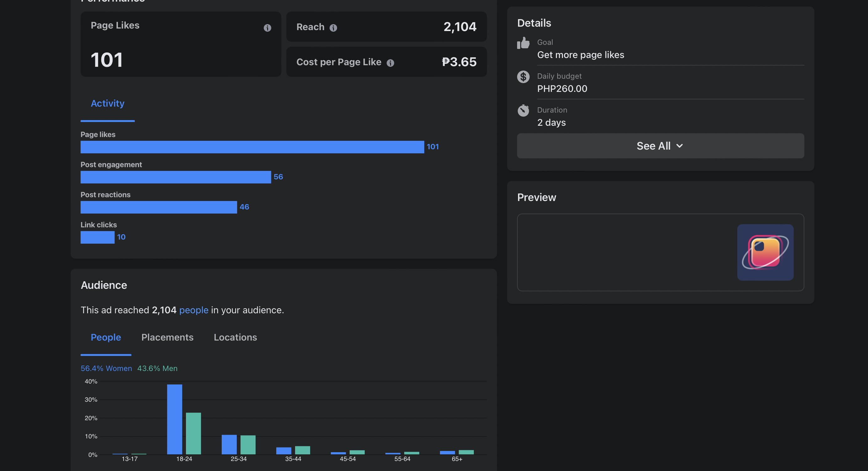The image size is (868, 471).
Task: Select the People tab
Action: (x=106, y=337)
